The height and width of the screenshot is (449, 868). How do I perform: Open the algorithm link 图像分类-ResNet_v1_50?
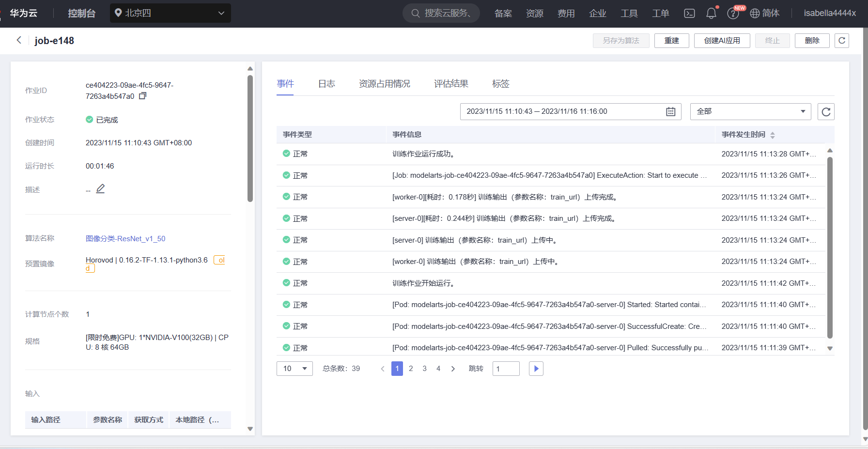(x=125, y=239)
